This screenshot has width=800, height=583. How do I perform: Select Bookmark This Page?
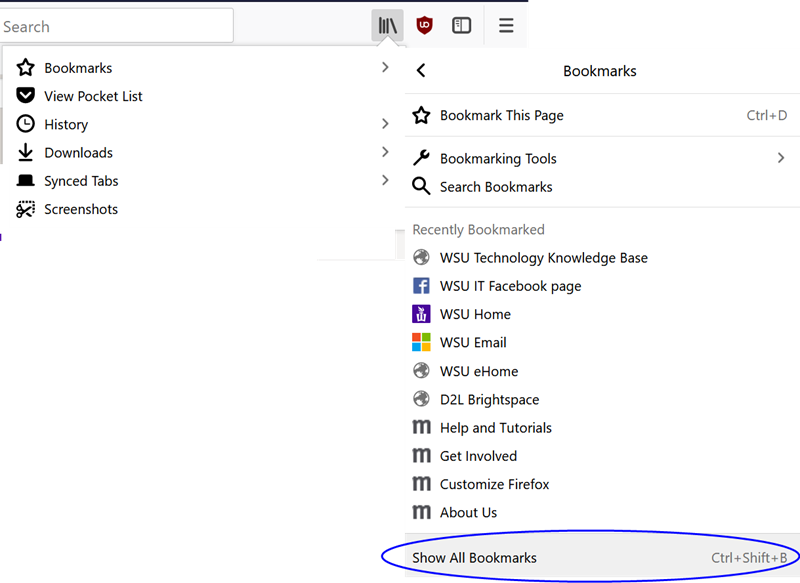click(501, 115)
